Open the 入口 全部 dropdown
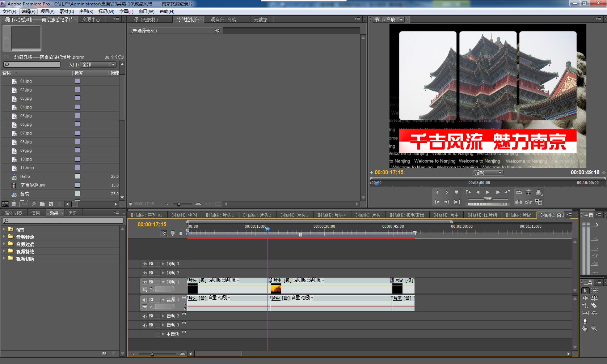The width and height of the screenshot is (607, 364). 98,65
